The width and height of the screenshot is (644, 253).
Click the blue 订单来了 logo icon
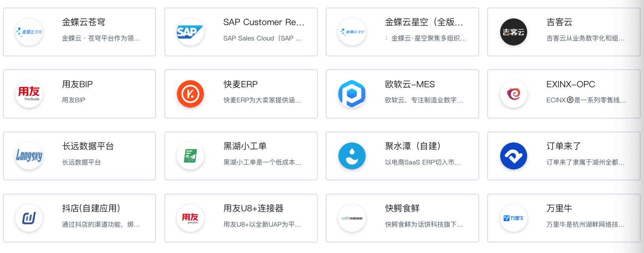(x=513, y=156)
